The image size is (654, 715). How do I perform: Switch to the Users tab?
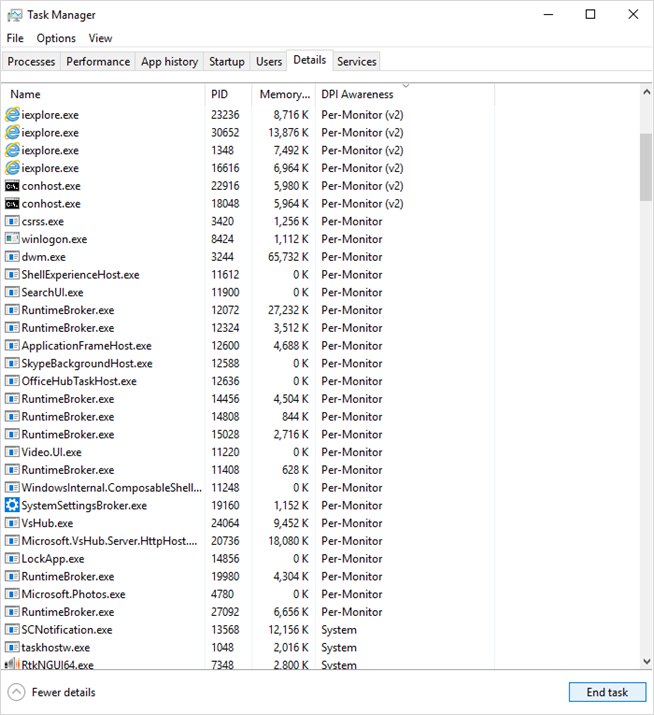(269, 62)
